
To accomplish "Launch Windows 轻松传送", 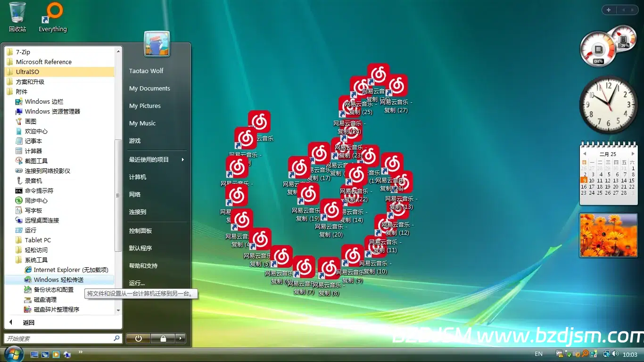I will click(x=59, y=280).
